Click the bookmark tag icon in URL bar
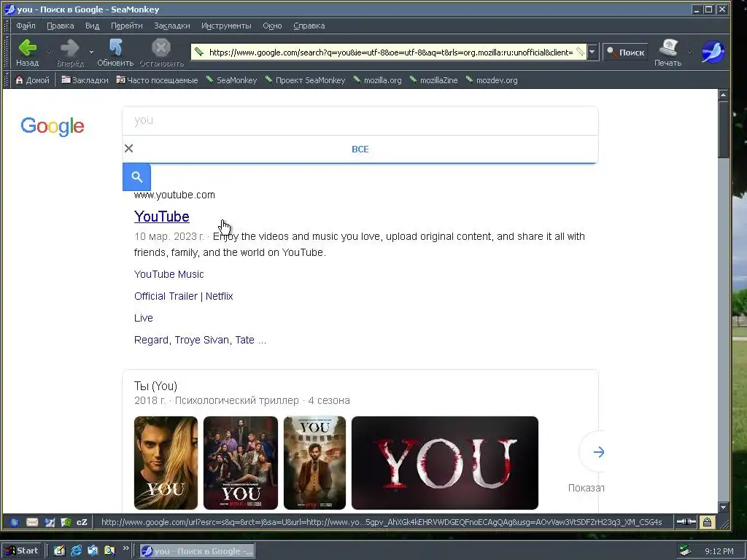 [580, 52]
